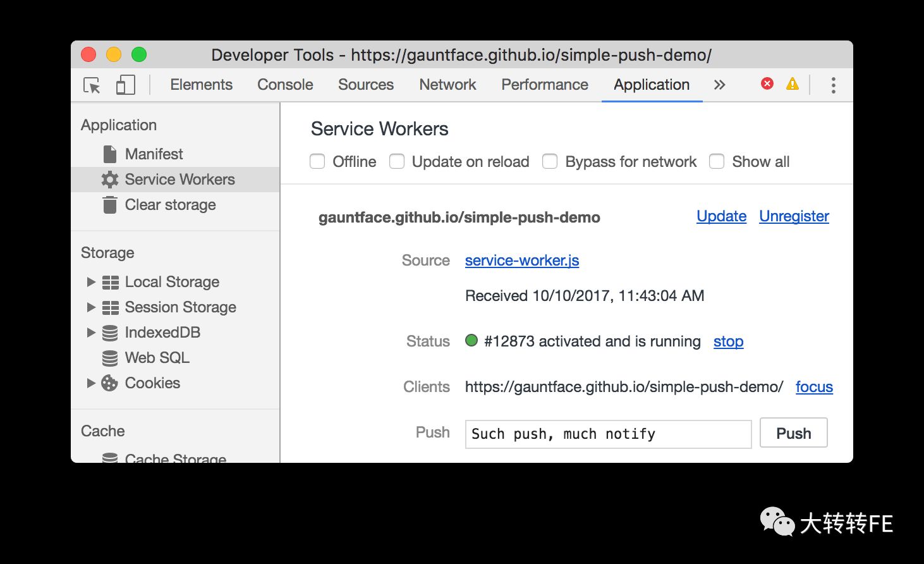Switch to the Elements tab
This screenshot has height=564, width=924.
click(201, 85)
